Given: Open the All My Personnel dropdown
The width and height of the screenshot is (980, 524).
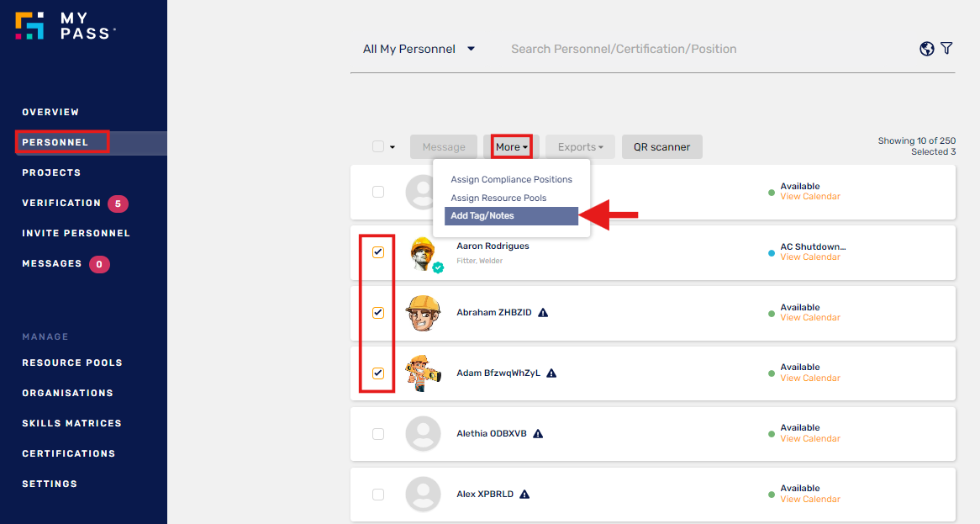Looking at the screenshot, I should point(419,49).
